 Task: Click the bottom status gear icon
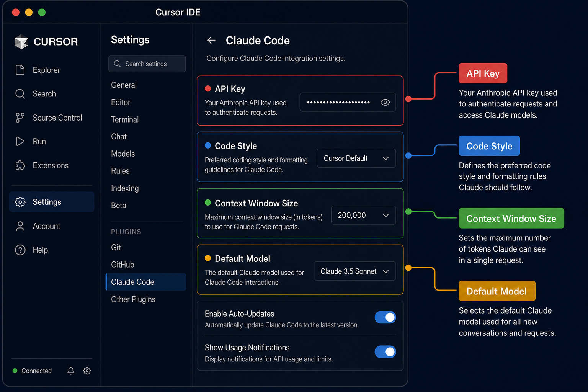point(87,371)
